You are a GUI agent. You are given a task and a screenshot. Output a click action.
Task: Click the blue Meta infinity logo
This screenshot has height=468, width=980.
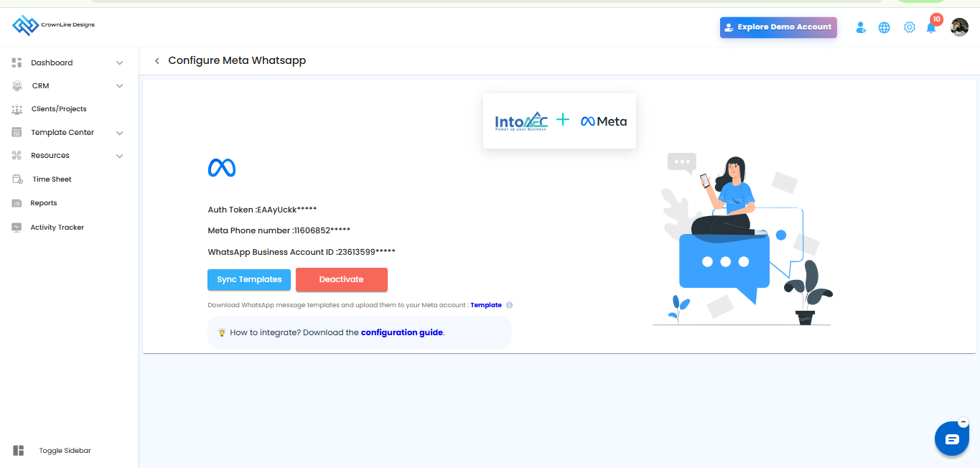[x=222, y=168]
